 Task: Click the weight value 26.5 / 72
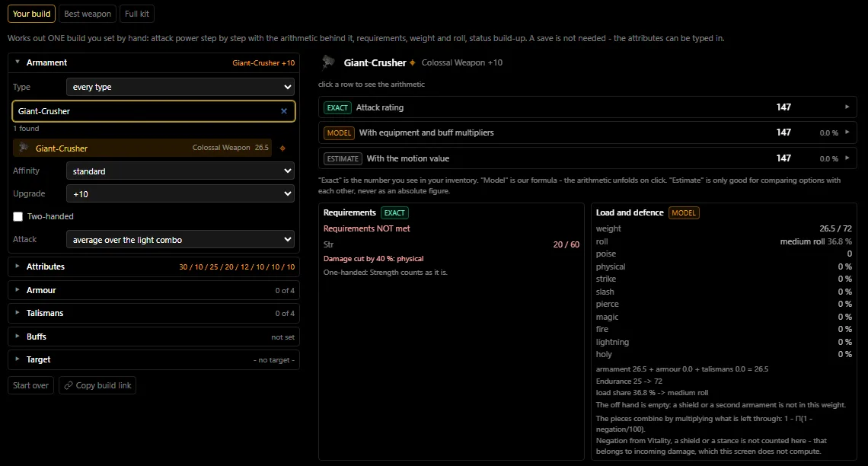[835, 228]
